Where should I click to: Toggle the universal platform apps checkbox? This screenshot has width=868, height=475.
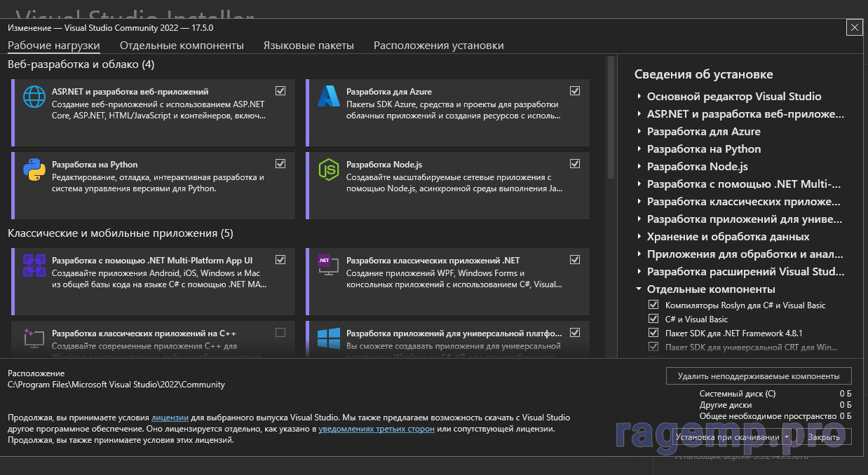(x=575, y=332)
